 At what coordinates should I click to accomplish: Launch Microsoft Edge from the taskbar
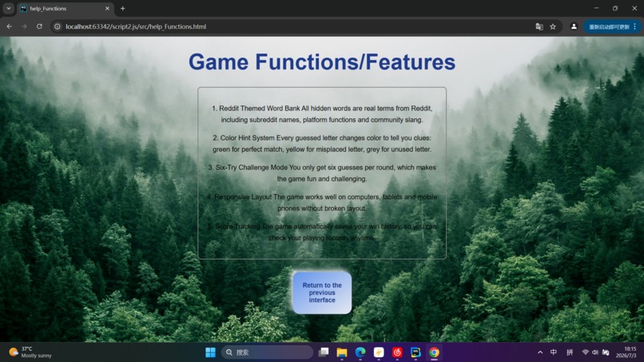(x=360, y=352)
